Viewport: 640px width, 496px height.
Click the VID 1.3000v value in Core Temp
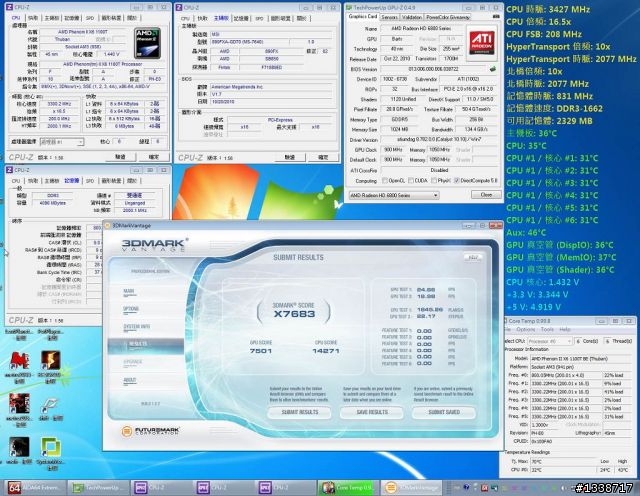pos(546,425)
